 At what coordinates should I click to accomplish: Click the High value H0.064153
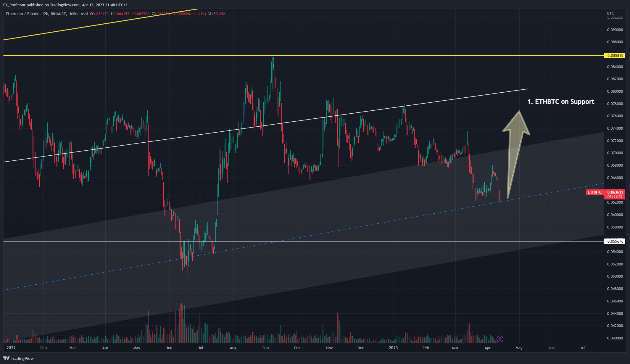click(120, 14)
